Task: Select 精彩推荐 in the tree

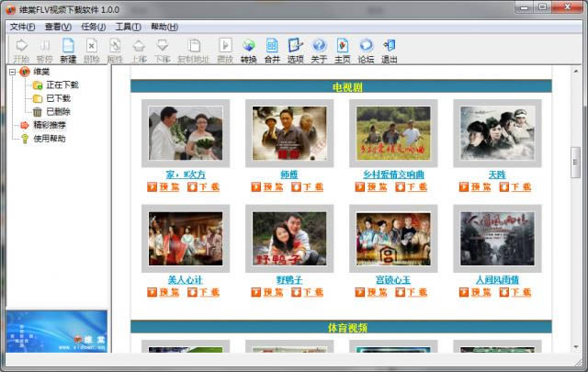Action: 50,125
